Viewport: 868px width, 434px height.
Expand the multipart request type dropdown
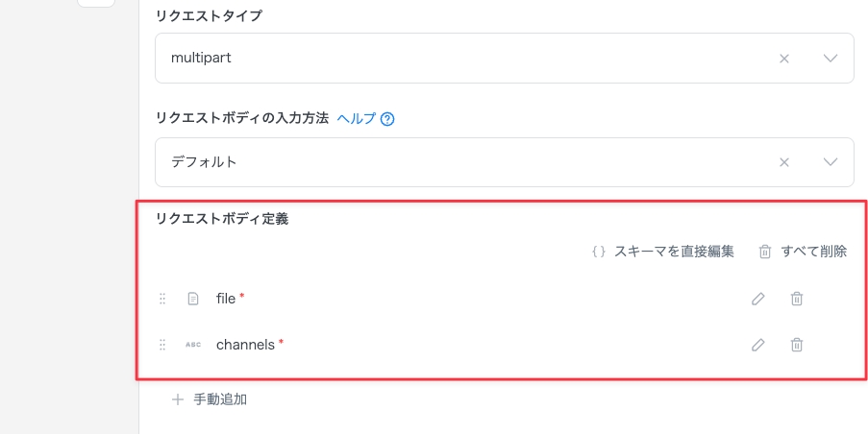(831, 59)
